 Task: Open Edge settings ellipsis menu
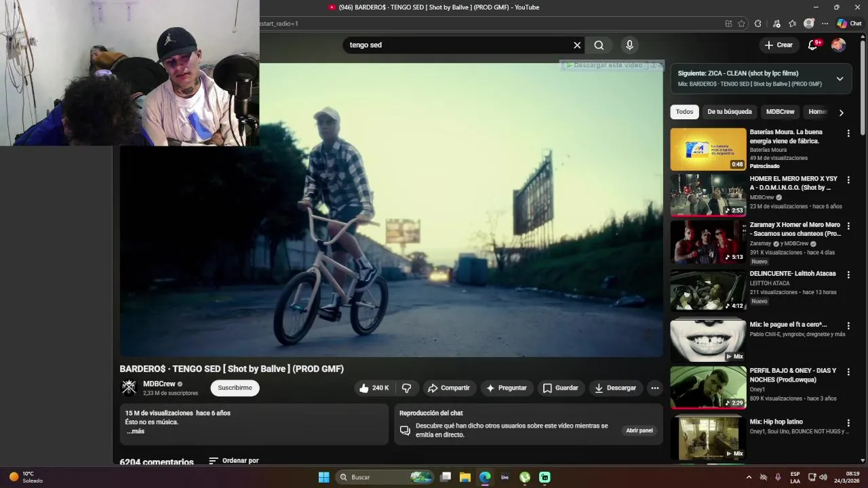click(x=825, y=24)
